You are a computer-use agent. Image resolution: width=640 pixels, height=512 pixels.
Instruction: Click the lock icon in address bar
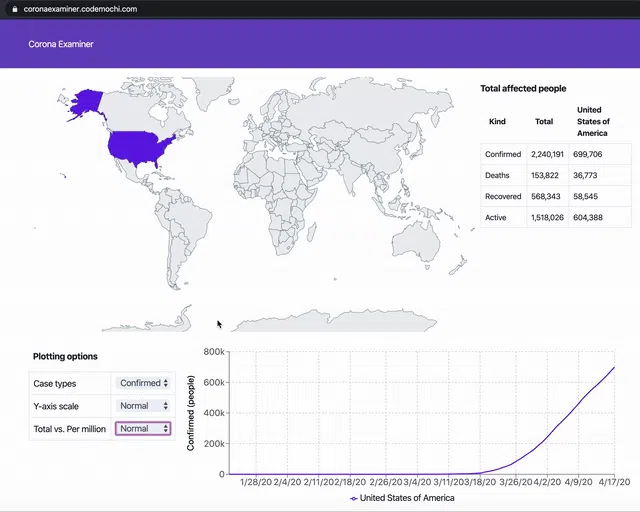pyautogui.click(x=15, y=9)
